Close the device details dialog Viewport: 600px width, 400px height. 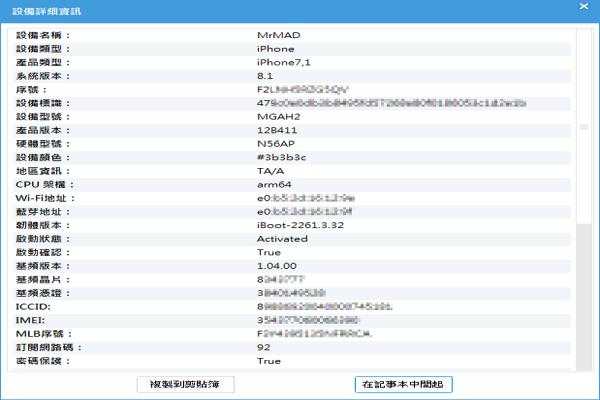coord(584,7)
